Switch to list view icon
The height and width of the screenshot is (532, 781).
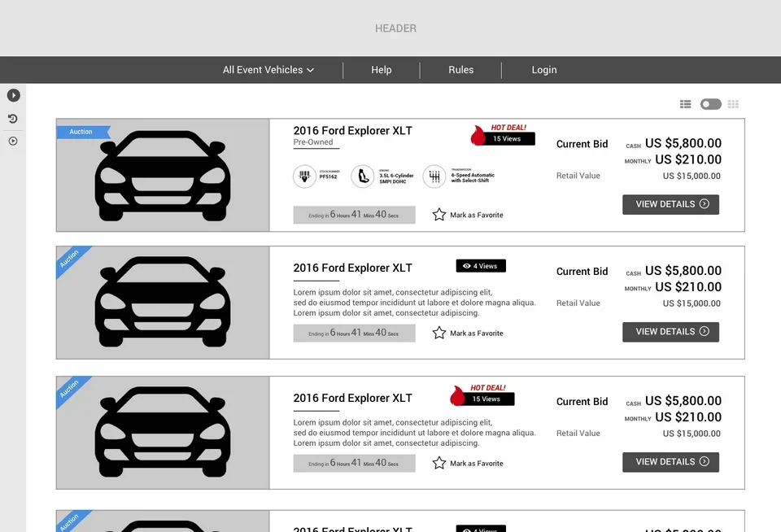click(685, 104)
